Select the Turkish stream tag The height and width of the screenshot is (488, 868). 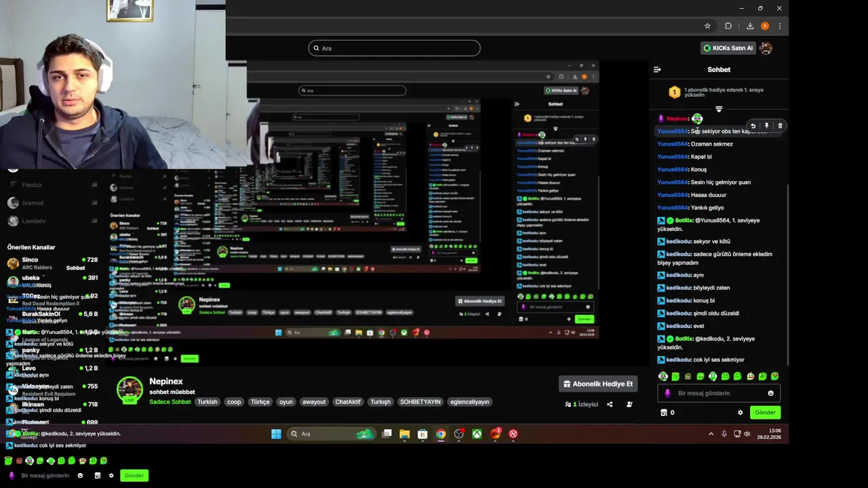(208, 402)
